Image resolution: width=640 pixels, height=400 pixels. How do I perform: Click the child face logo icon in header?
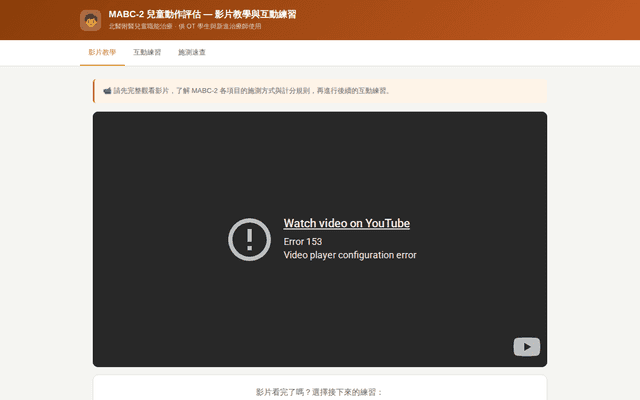point(91,20)
